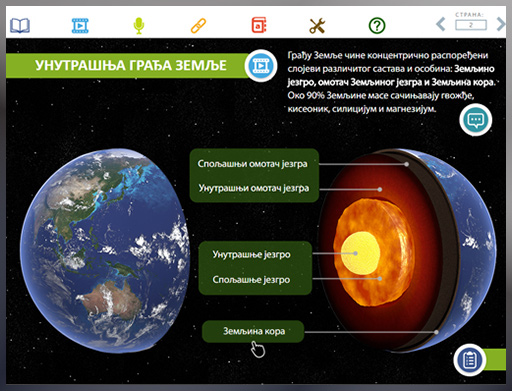Open the clipboard checklist icon
Image resolution: width=512 pixels, height=391 pixels.
470,360
